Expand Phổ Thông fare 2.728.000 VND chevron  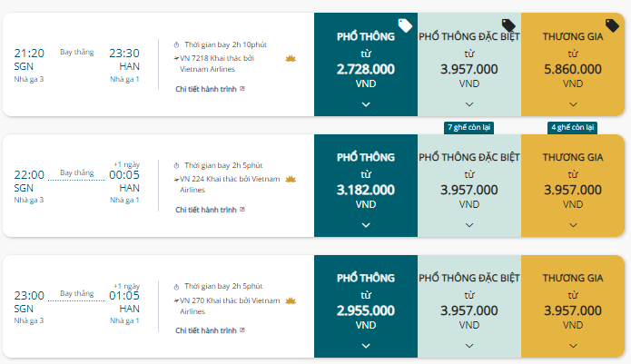tap(366, 104)
